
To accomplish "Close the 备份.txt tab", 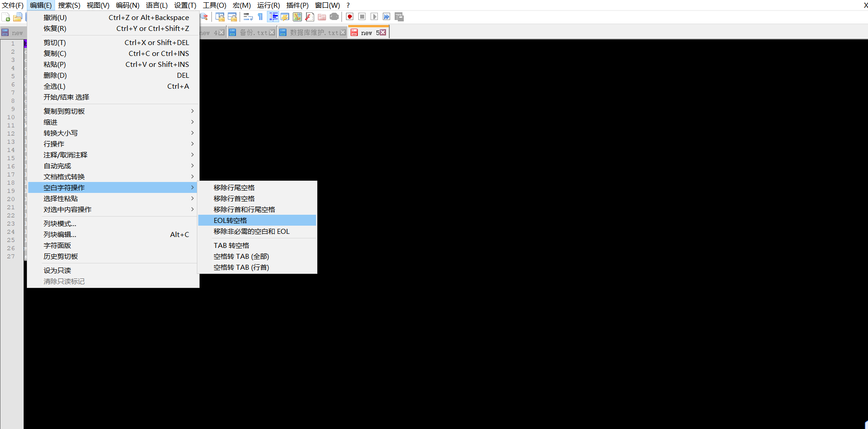I will click(x=272, y=32).
